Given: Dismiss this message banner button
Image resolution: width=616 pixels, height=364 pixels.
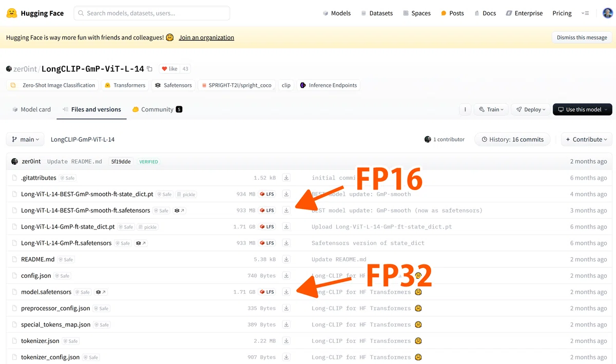Looking at the screenshot, I should pyautogui.click(x=582, y=37).
